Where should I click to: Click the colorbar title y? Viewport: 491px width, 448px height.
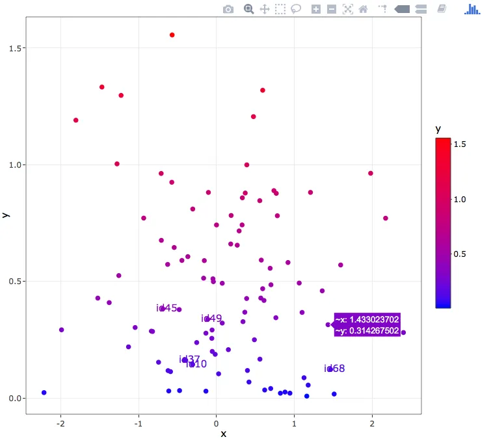[438, 129]
